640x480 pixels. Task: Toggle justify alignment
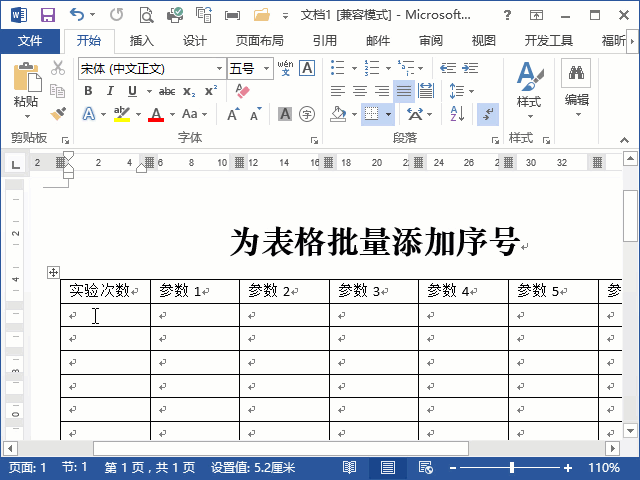tap(404, 91)
